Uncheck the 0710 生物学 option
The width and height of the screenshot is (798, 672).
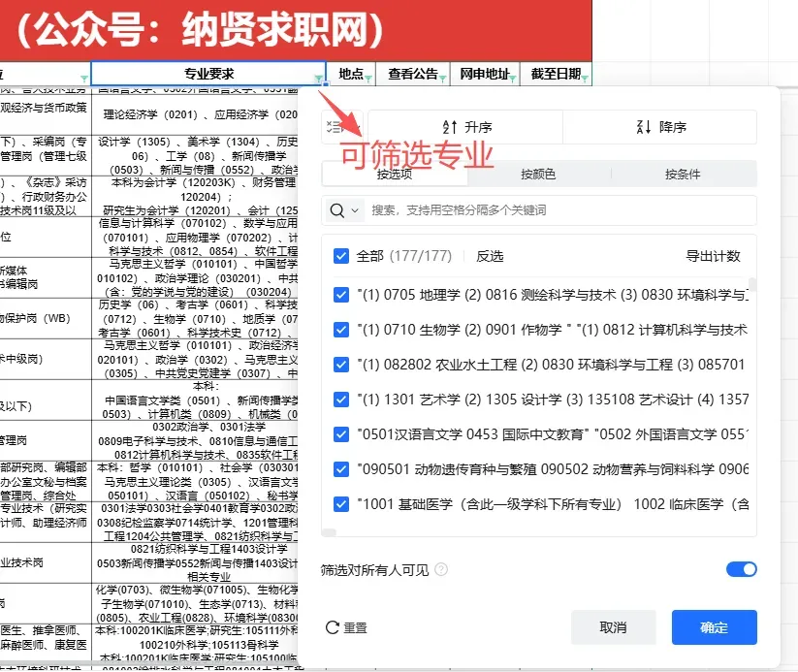(x=341, y=330)
